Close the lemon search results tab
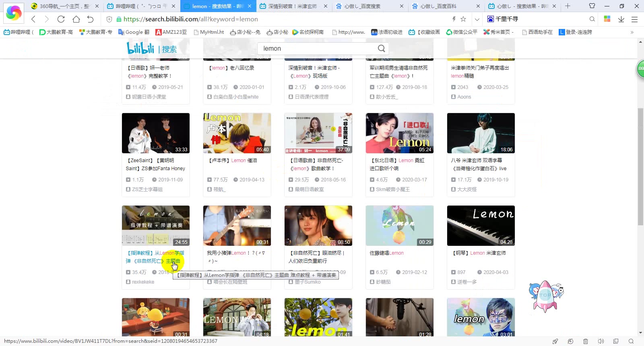Image resolution: width=644 pixels, height=346 pixels. click(250, 6)
